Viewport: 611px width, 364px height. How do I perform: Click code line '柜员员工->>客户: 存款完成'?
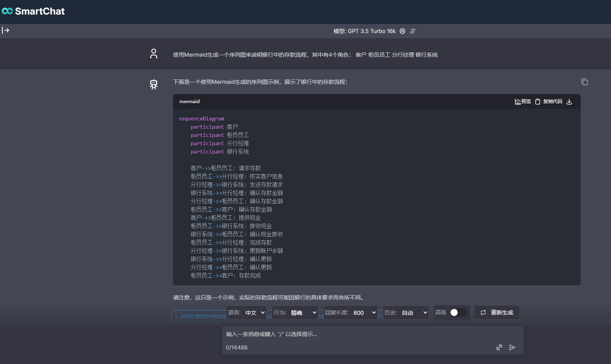pyautogui.click(x=226, y=276)
